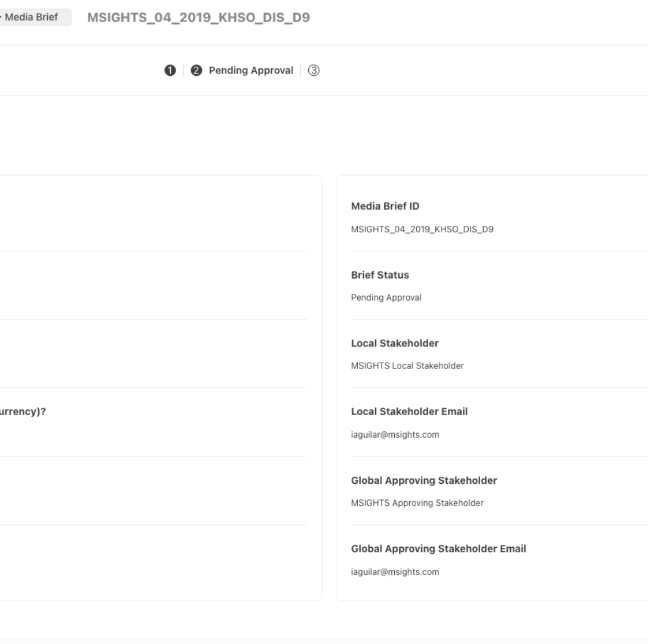Image resolution: width=648 pixels, height=644 pixels.
Task: Open email under Global Approving Stakeholder Email
Action: click(x=395, y=572)
